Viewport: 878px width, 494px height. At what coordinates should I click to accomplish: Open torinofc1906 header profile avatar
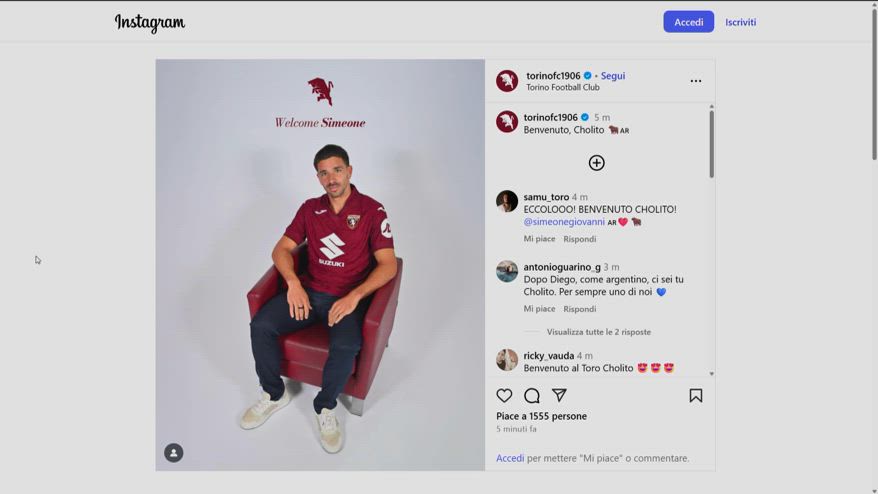click(x=507, y=81)
